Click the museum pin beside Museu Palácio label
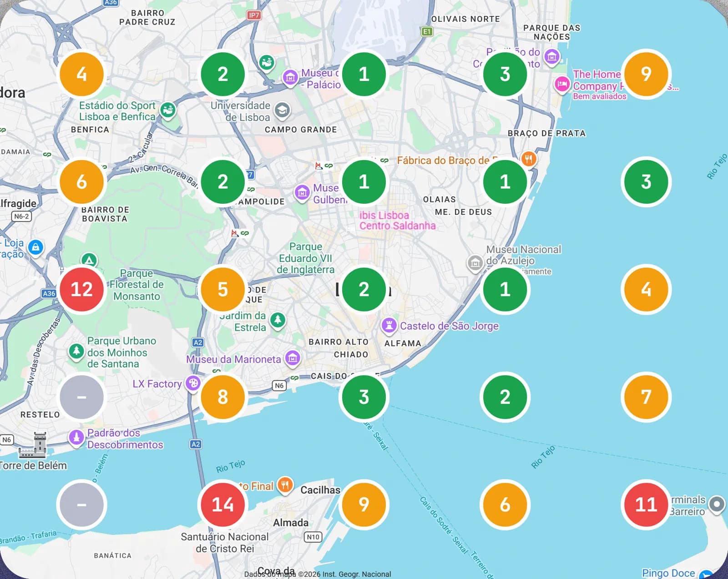 click(x=290, y=77)
